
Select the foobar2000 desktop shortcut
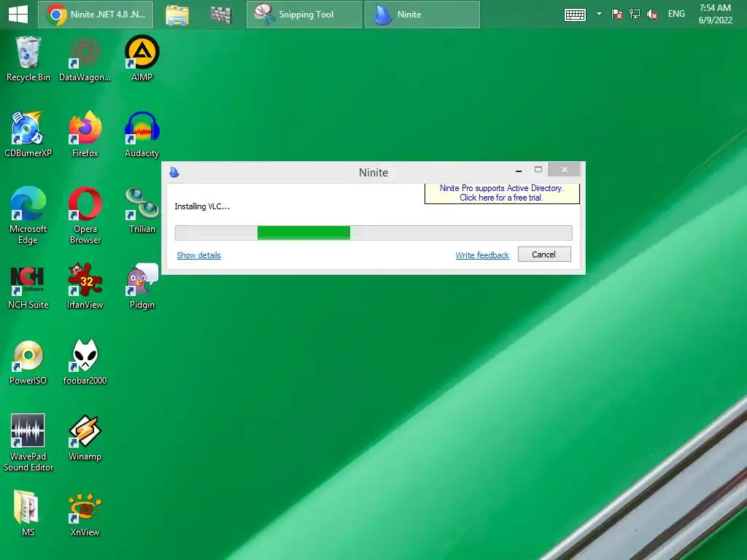coord(85,362)
